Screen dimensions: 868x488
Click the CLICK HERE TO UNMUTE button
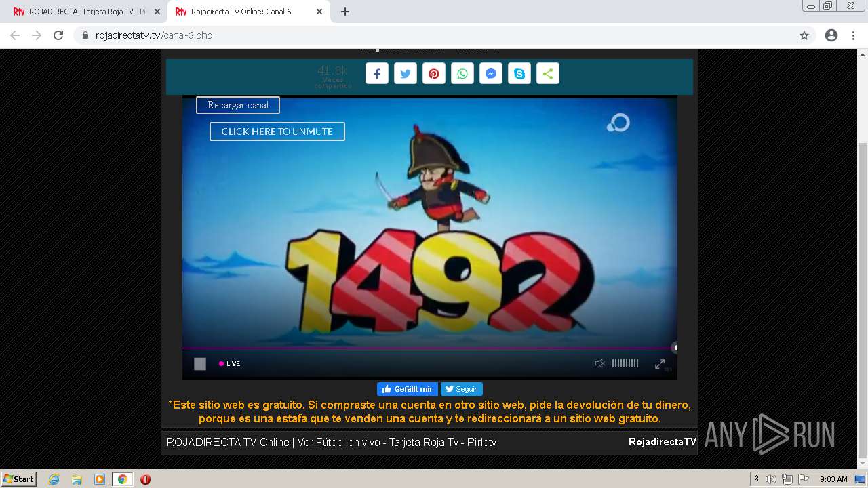pyautogui.click(x=277, y=131)
